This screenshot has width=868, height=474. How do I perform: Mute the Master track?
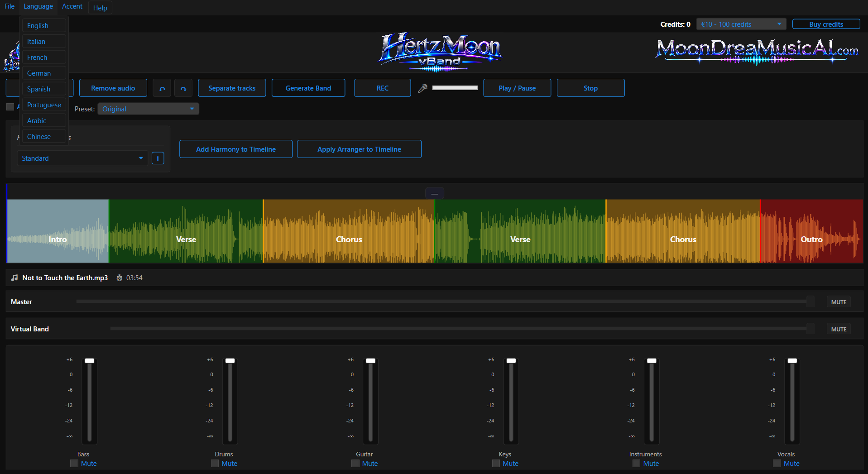[839, 302]
